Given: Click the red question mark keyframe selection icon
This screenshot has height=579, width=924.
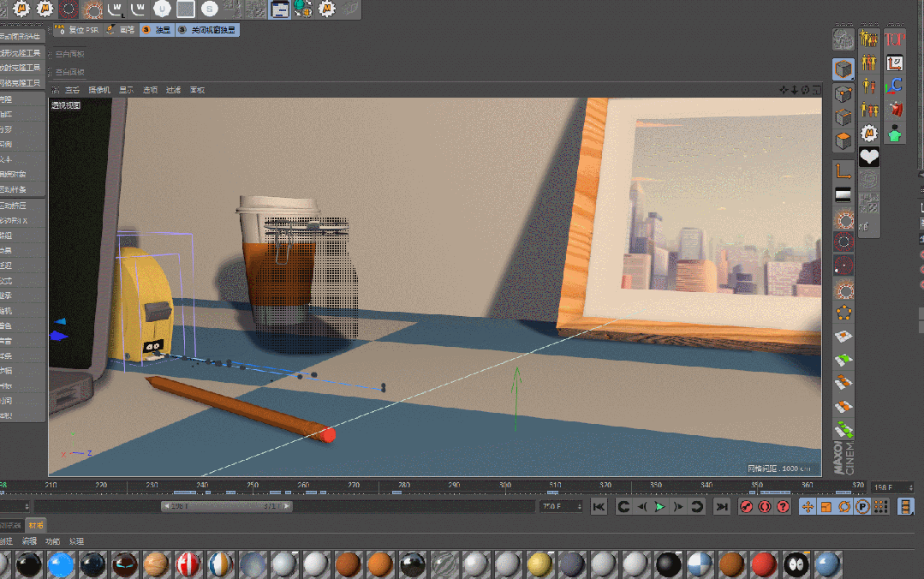Looking at the screenshot, I should coord(783,507).
